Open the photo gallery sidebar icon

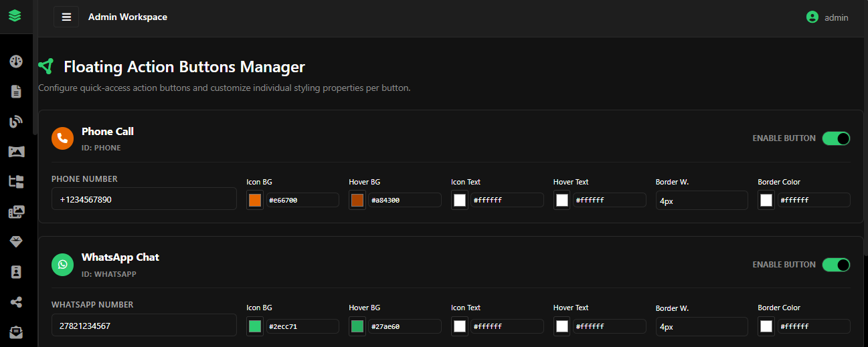[16, 212]
